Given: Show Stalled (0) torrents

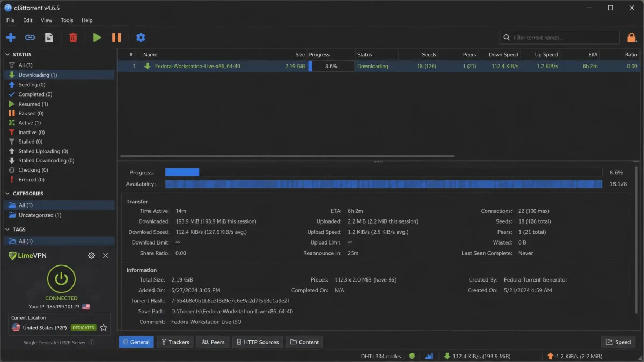Looking at the screenshot, I should coord(59,142).
